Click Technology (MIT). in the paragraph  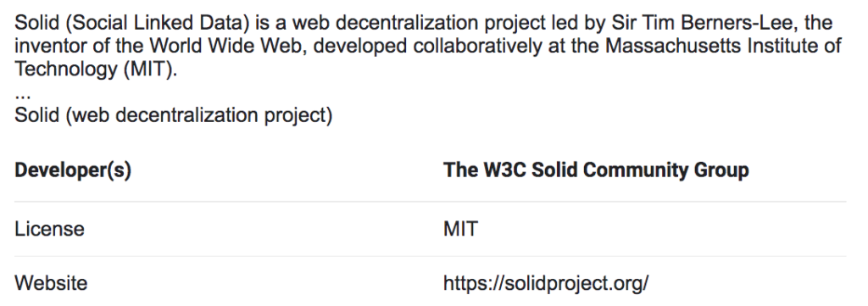pyautogui.click(x=96, y=70)
